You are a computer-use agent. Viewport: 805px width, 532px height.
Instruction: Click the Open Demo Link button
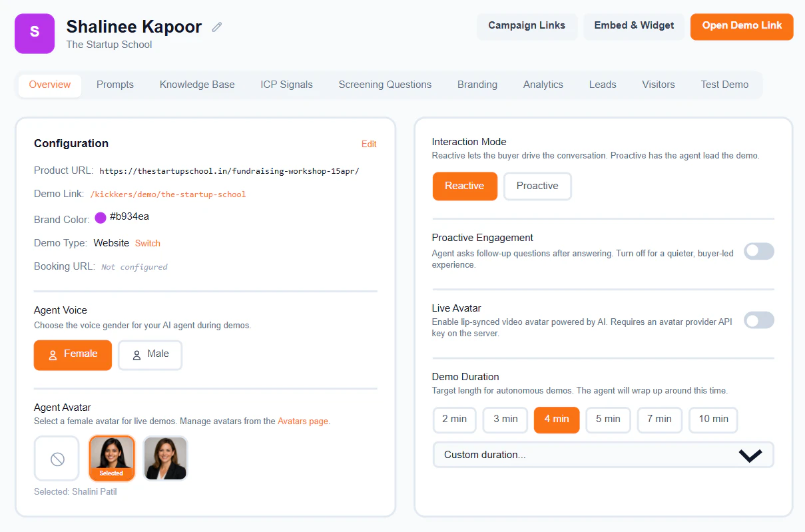point(741,27)
